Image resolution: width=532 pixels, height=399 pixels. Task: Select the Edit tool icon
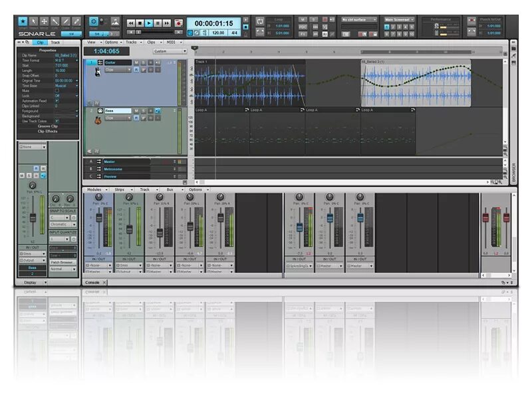tap(55, 22)
